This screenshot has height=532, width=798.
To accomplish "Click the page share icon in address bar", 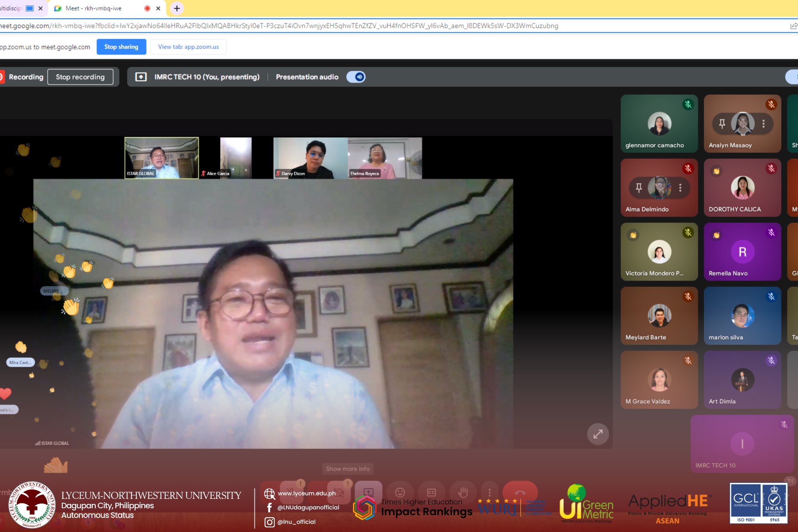I will click(793, 26).
